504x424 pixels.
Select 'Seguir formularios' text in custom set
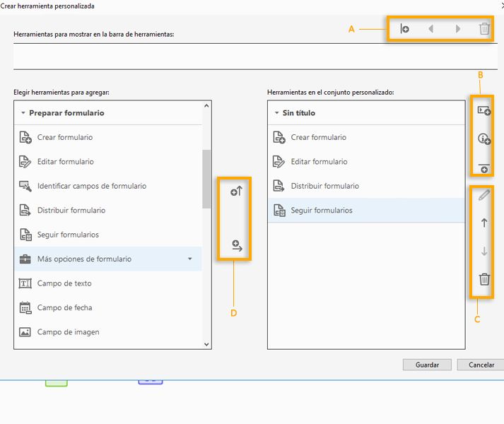click(x=322, y=210)
